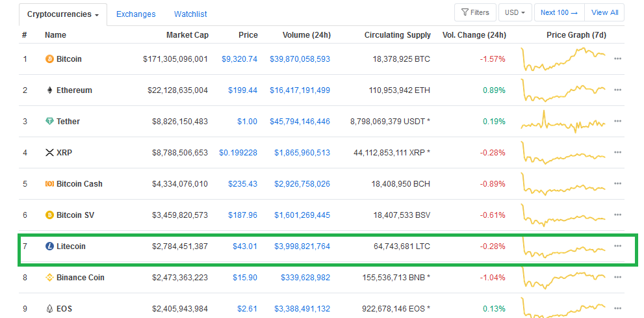
Task: Open the Bitcoin name link
Action: pyautogui.click(x=69, y=59)
